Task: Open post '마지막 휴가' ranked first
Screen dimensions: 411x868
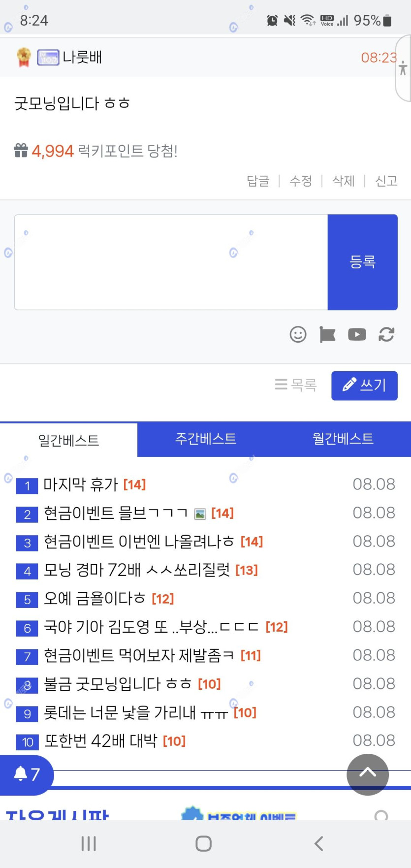Action: coord(81,484)
